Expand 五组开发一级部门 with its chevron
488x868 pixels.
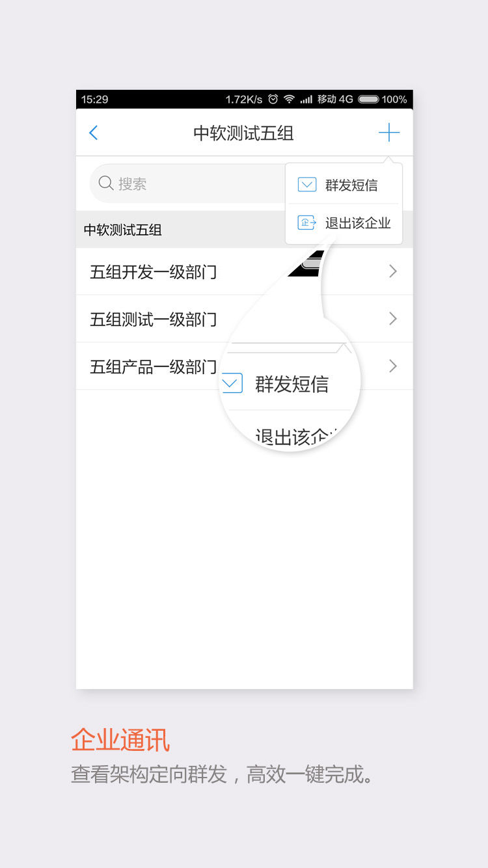pos(392,271)
